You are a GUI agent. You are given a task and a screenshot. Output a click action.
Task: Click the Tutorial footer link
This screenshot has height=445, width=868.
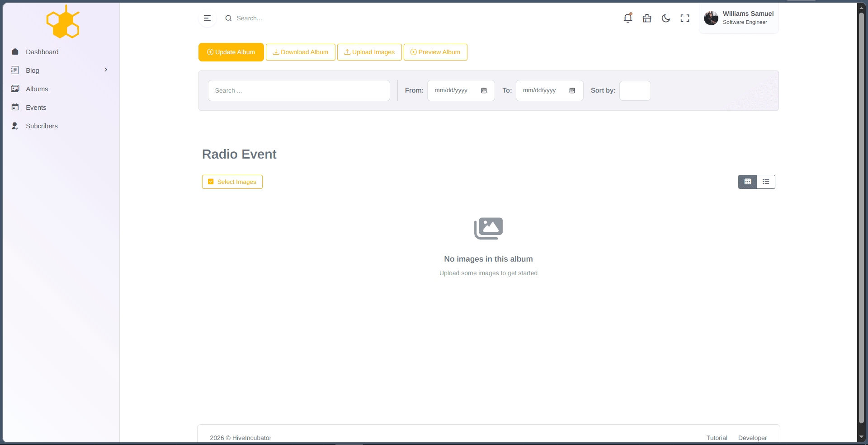[717, 438]
